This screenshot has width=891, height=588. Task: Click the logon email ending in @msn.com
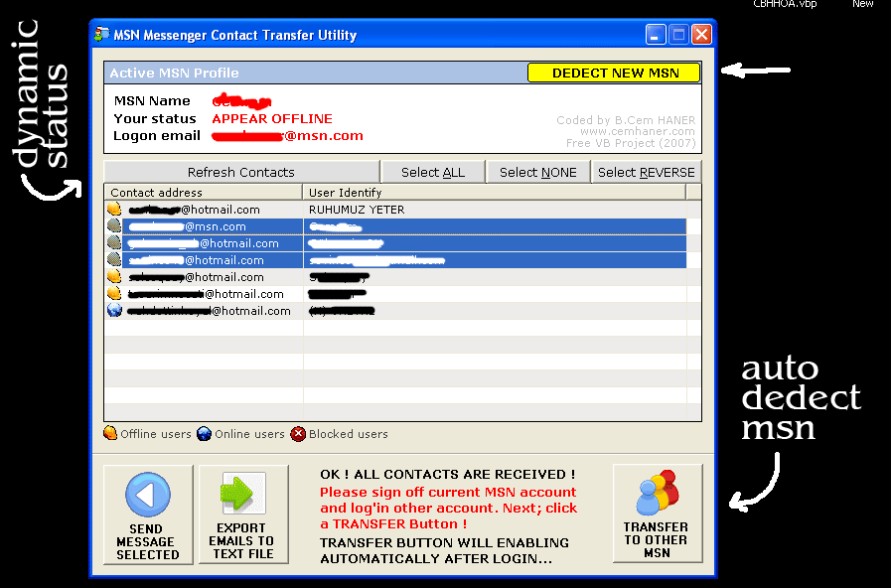click(x=288, y=136)
